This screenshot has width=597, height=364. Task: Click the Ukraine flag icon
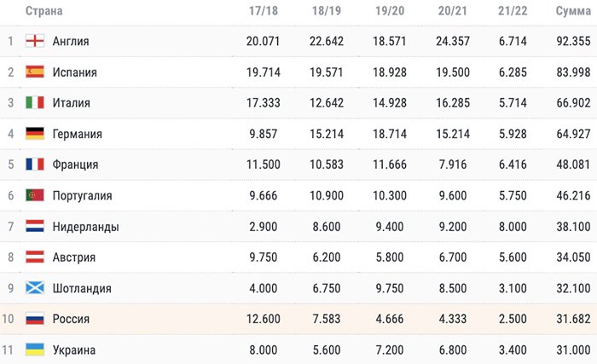click(x=35, y=350)
